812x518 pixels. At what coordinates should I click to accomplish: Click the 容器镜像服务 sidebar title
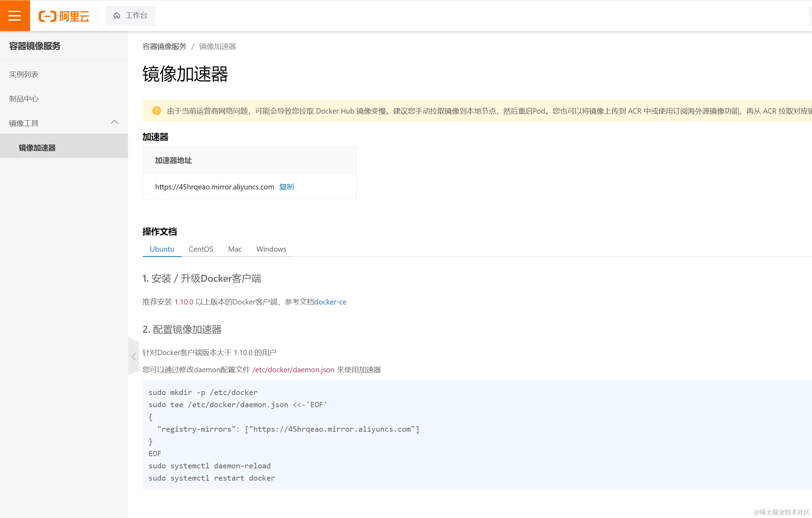pos(35,46)
